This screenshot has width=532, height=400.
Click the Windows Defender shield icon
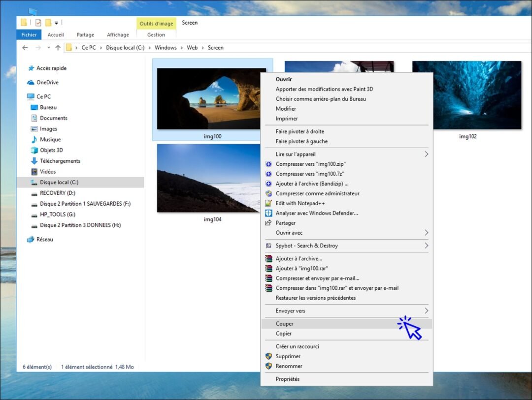(268, 213)
